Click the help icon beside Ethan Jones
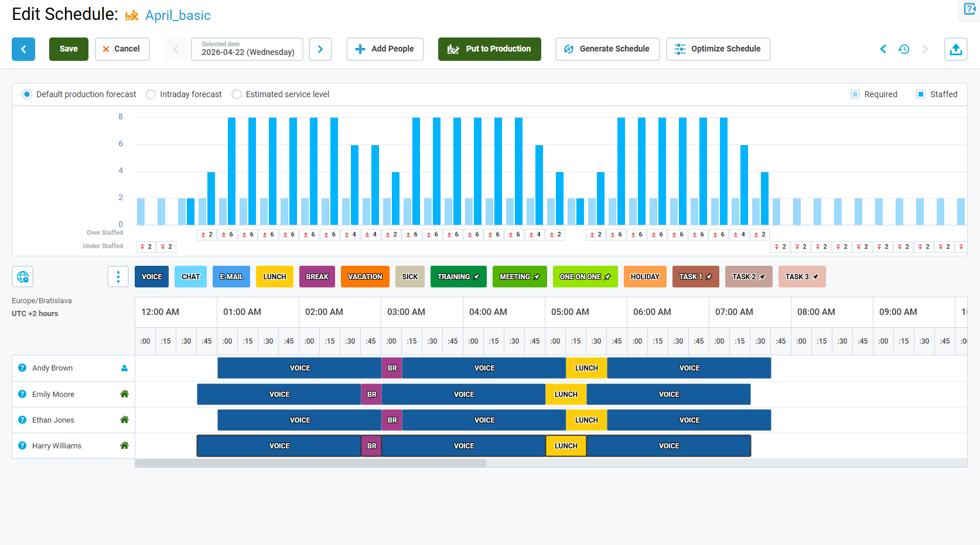Image resolution: width=980 pixels, height=545 pixels. pyautogui.click(x=22, y=420)
